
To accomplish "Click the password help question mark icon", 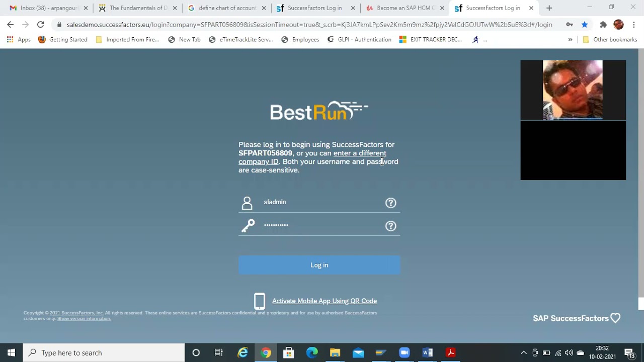I will 390,226.
